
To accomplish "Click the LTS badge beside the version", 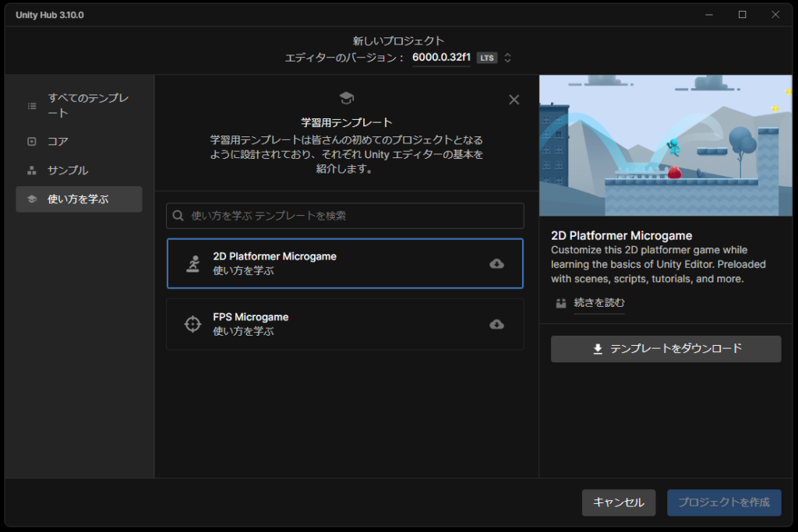I will [487, 58].
